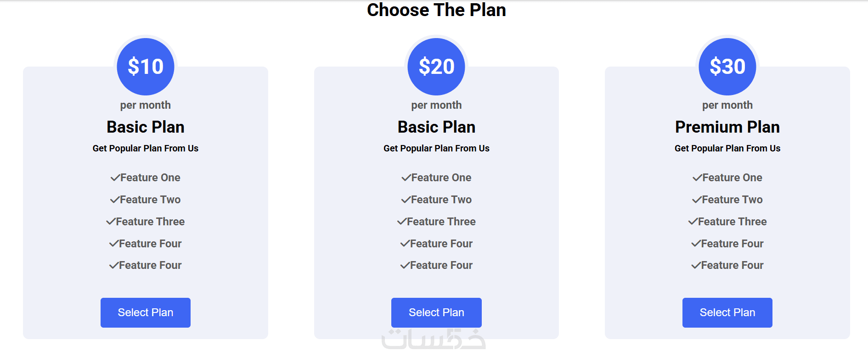Click the Feature Three text in the $20 plan
Viewport: 868px width, 357px height.
click(x=441, y=222)
